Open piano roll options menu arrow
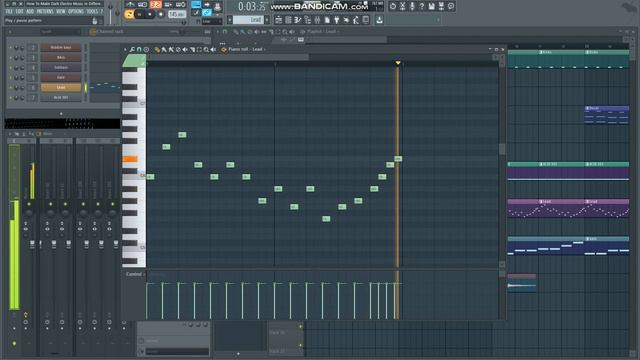This screenshot has height=360, width=640. pyautogui.click(x=125, y=49)
